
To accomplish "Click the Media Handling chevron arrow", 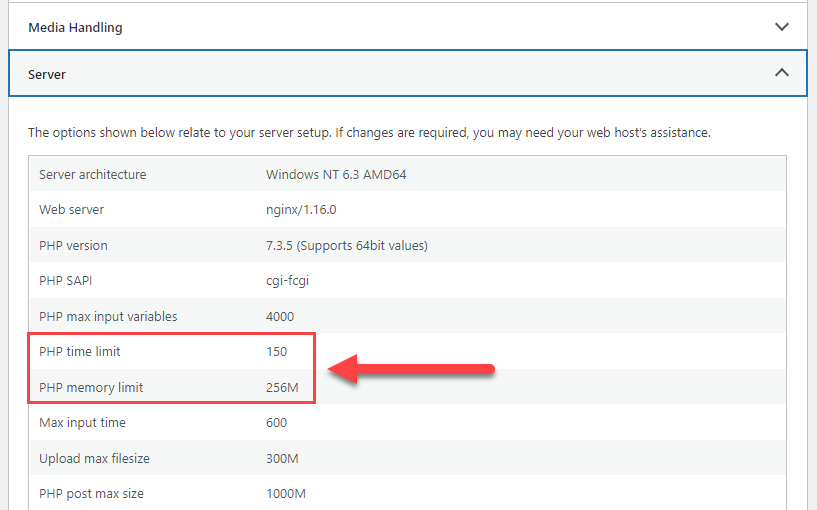I will 782,27.
